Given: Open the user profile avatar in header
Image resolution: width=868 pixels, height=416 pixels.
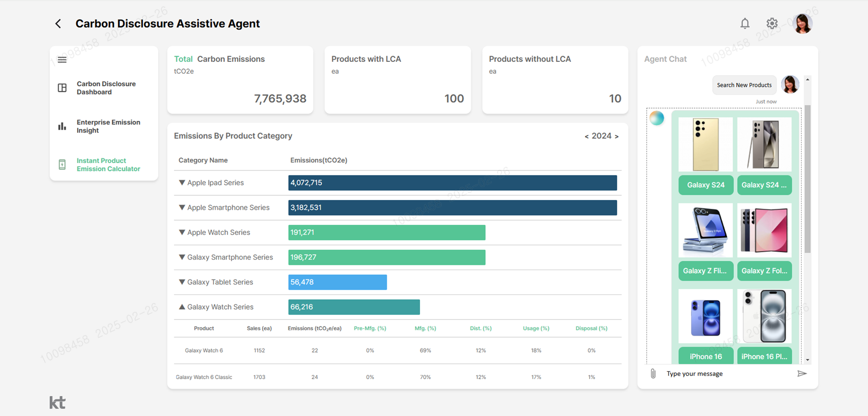Looking at the screenshot, I should 803,23.
